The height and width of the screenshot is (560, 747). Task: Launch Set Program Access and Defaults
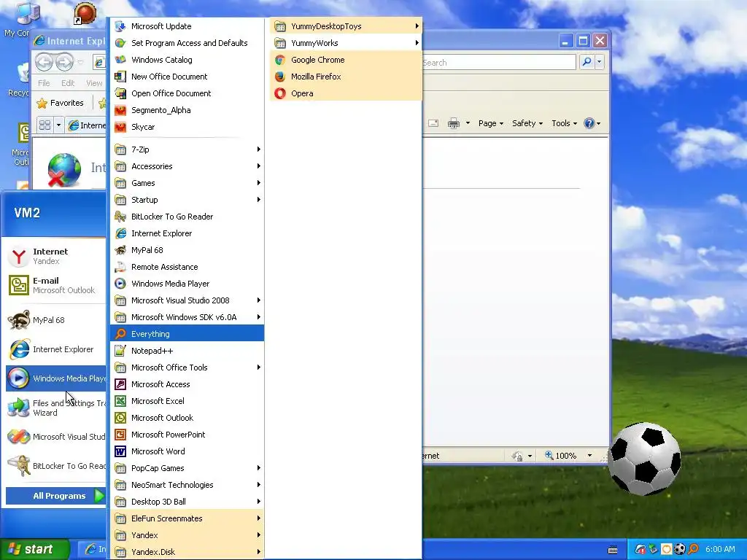click(x=187, y=43)
